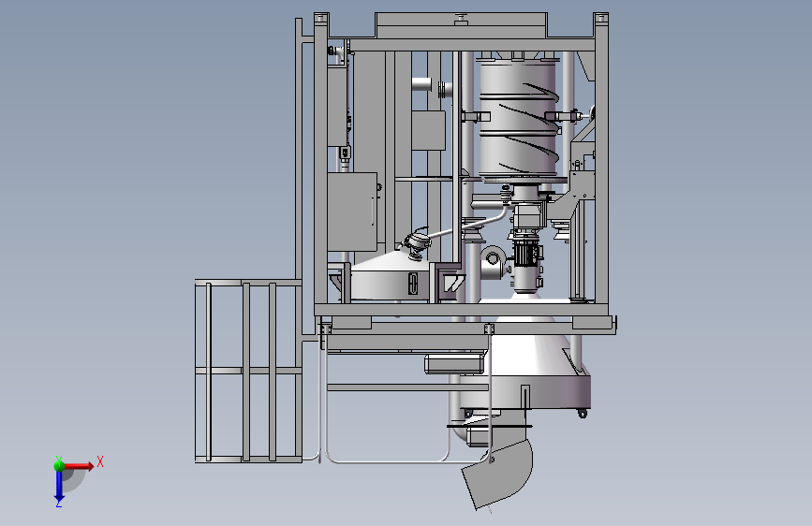This screenshot has height=526, width=812.
Task: Select the top rectangular cover plate of the frame
Action: click(x=461, y=26)
